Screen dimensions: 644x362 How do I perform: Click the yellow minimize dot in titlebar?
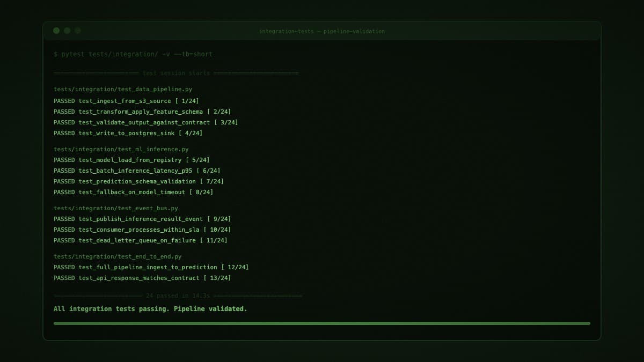pyautogui.click(x=67, y=31)
